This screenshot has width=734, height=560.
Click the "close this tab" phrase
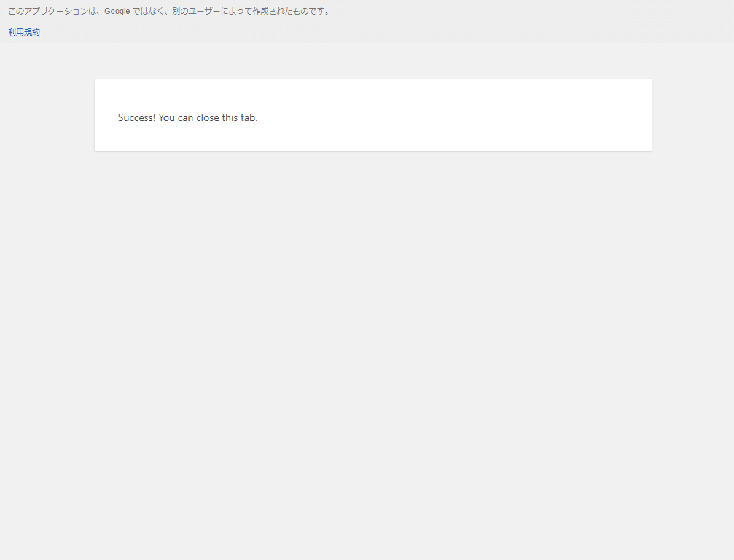pyautogui.click(x=227, y=117)
